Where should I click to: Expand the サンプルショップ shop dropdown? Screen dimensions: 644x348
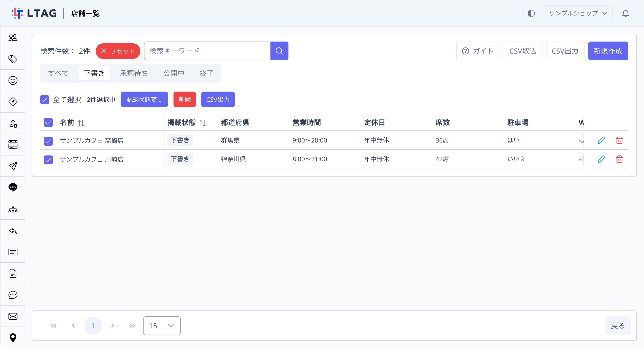tap(578, 13)
